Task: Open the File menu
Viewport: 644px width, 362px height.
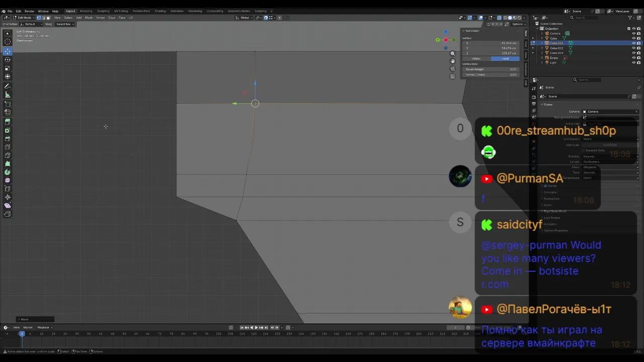Action: 10,11
